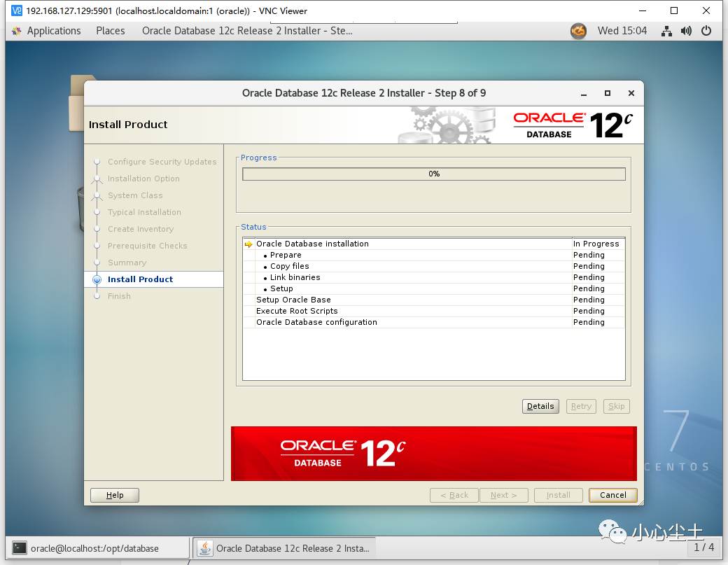The image size is (728, 565).
Task: Select Configure Security Updates step
Action: tap(162, 162)
